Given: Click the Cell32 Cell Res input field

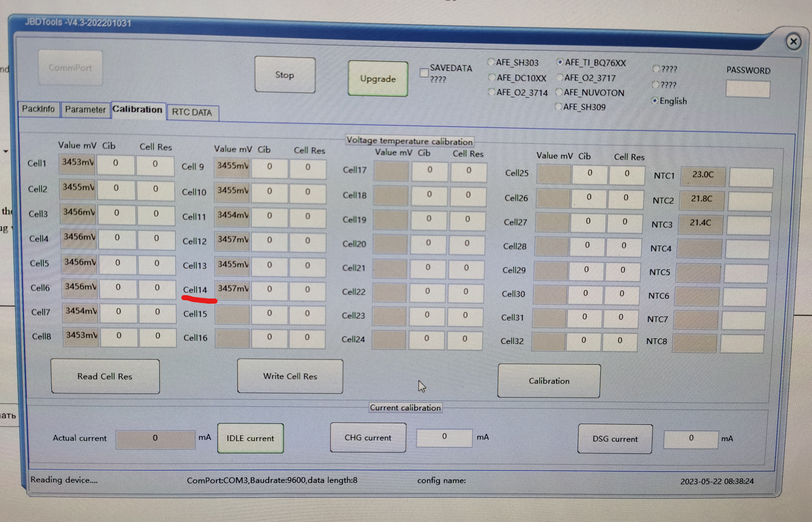Looking at the screenshot, I should tap(620, 342).
